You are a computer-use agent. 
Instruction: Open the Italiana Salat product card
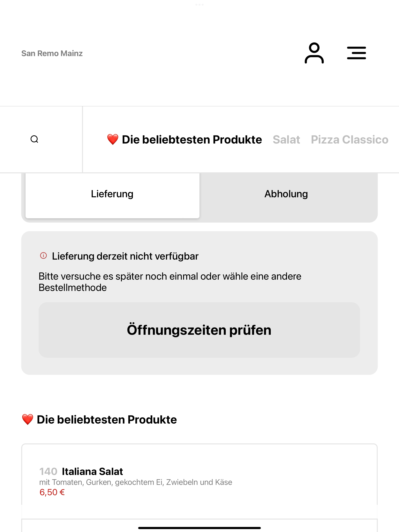tap(199, 482)
